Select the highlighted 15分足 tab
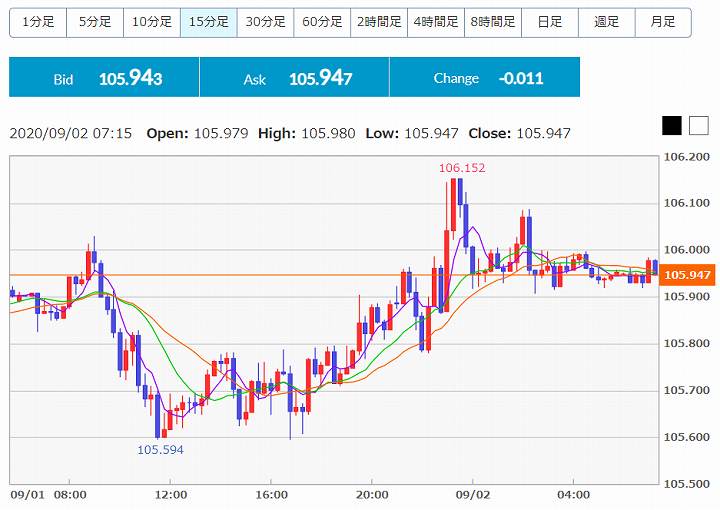 (209, 22)
